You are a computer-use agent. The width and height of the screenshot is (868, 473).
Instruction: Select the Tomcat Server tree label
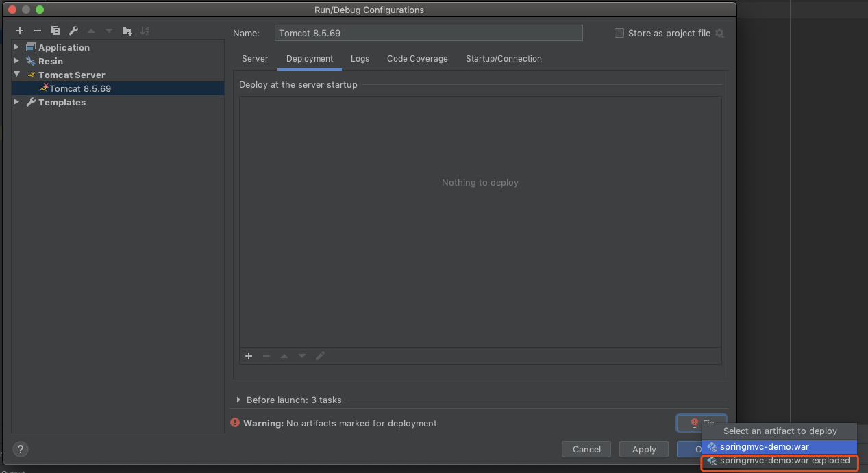72,75
